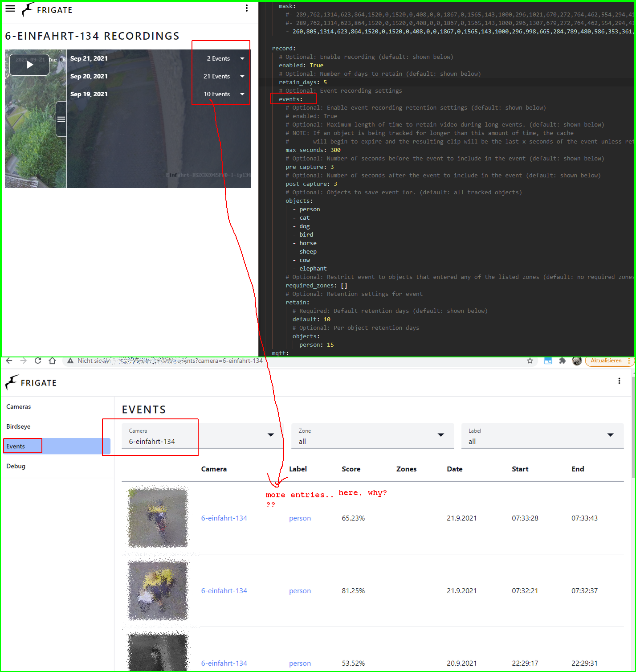Bookmark the page with the star icon
This screenshot has height=672, width=636.
click(530, 361)
